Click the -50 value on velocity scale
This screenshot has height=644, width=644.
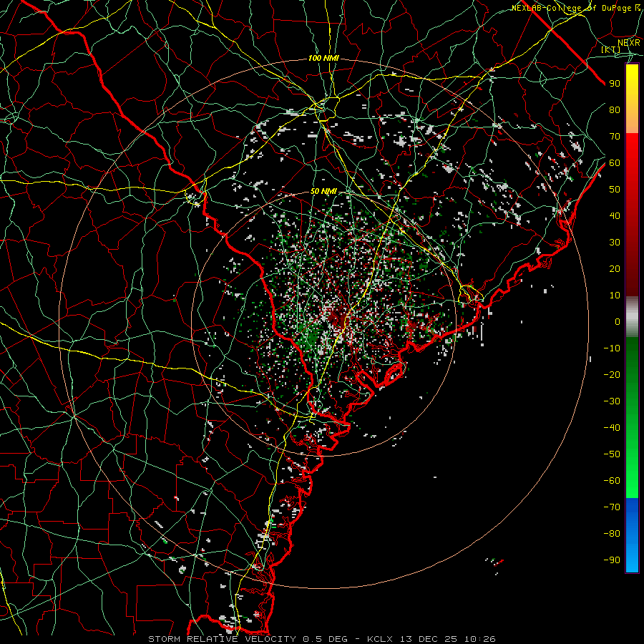612,454
